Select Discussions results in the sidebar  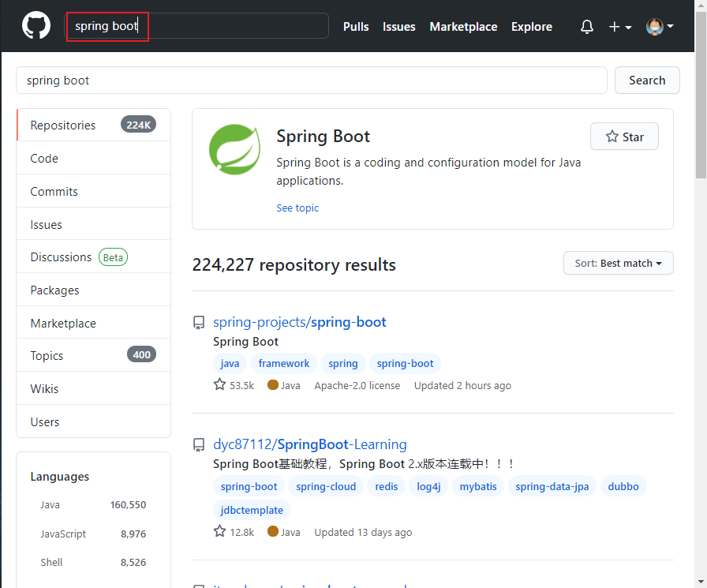[93, 257]
